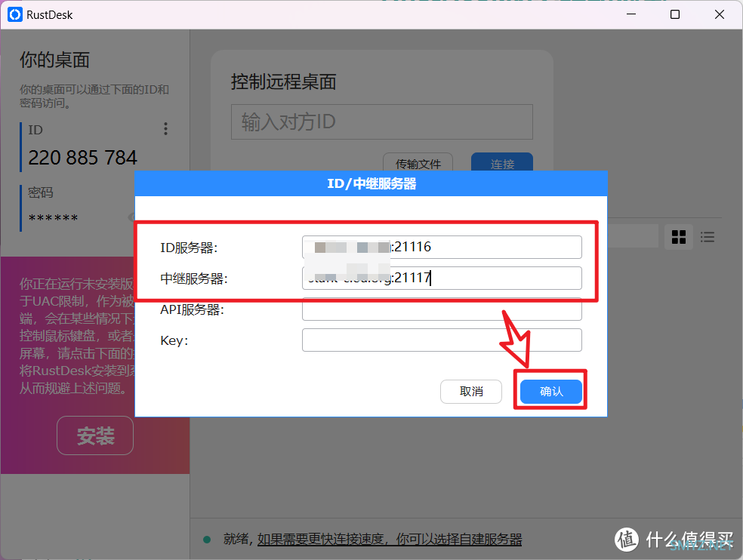The image size is (743, 560).
Task: Click the 确认 confirm button
Action: 550,392
